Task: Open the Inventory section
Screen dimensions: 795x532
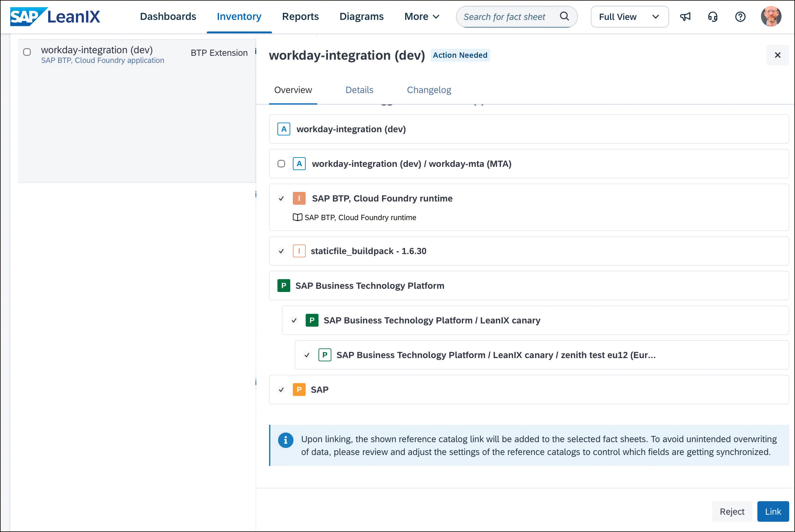Action: coord(239,16)
